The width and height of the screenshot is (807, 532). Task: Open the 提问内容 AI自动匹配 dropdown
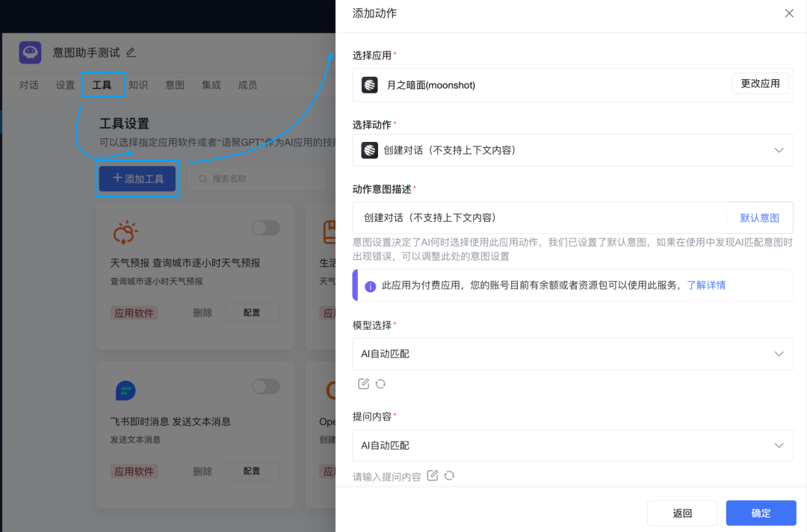click(x=572, y=445)
